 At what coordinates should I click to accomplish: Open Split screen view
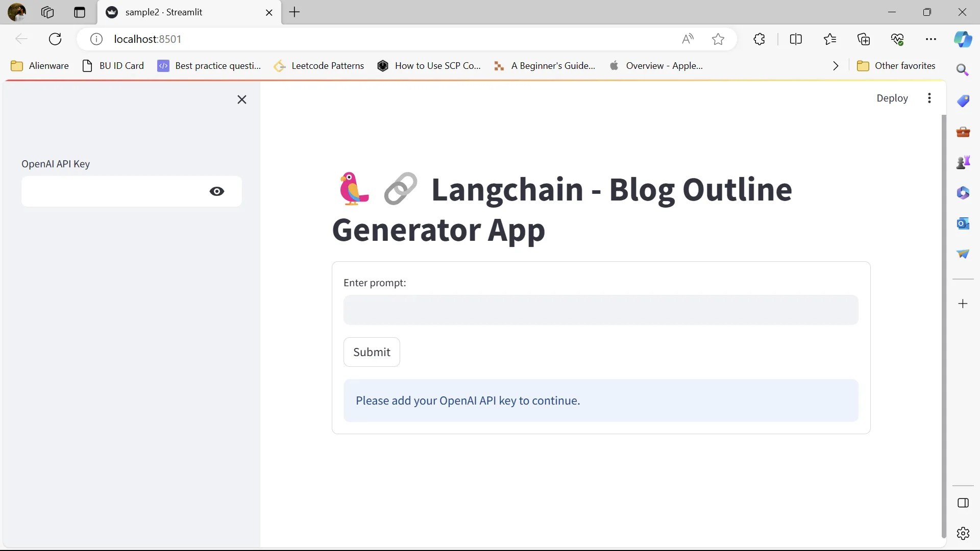coord(796,39)
